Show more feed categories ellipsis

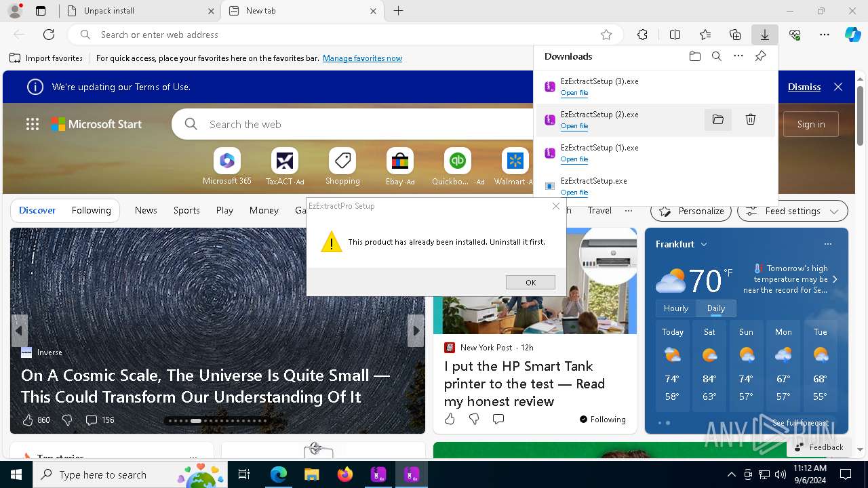(629, 211)
